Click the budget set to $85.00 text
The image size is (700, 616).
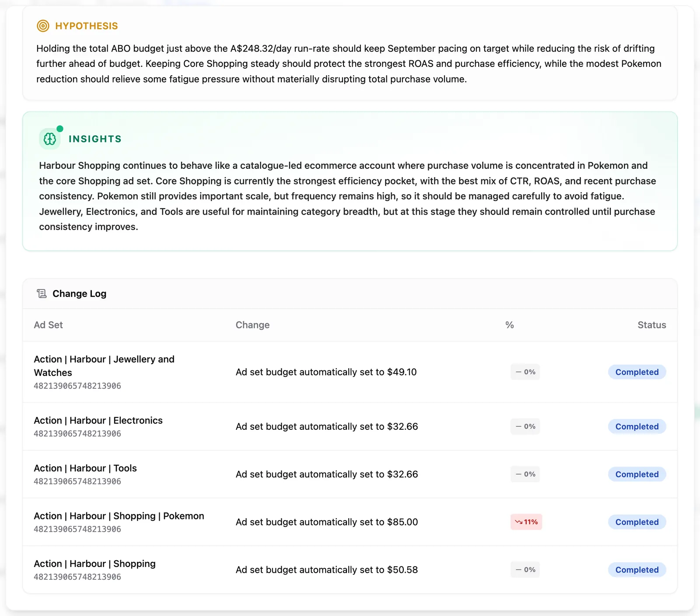pos(327,522)
